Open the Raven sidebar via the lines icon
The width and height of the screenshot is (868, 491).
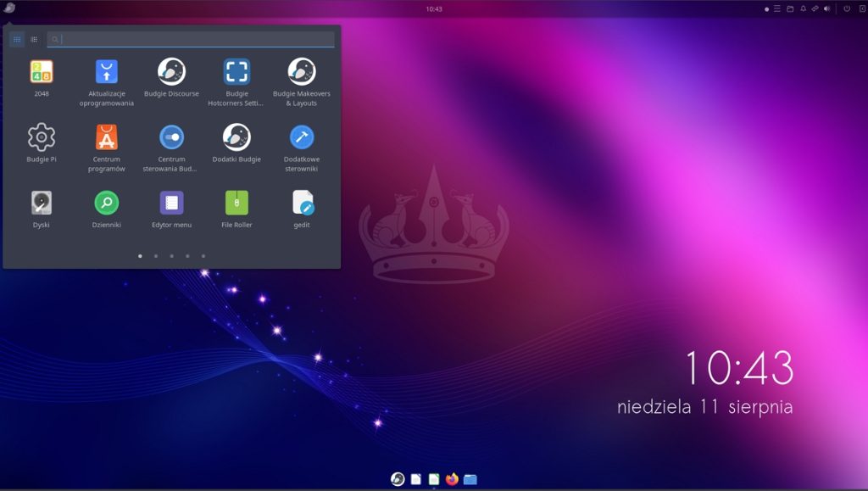(777, 9)
